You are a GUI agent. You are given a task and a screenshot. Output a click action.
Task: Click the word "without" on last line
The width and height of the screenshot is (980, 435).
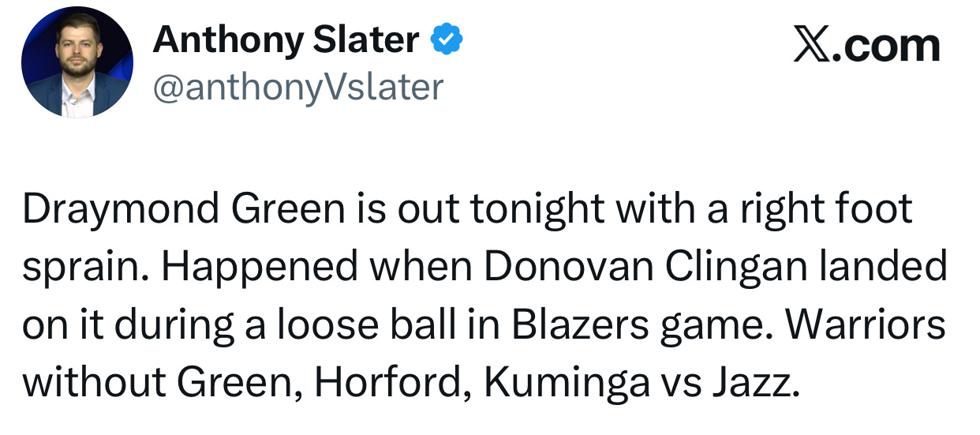click(x=93, y=384)
